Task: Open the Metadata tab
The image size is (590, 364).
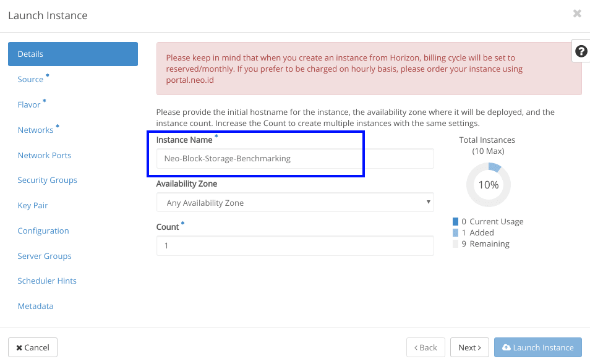Action: pos(35,306)
